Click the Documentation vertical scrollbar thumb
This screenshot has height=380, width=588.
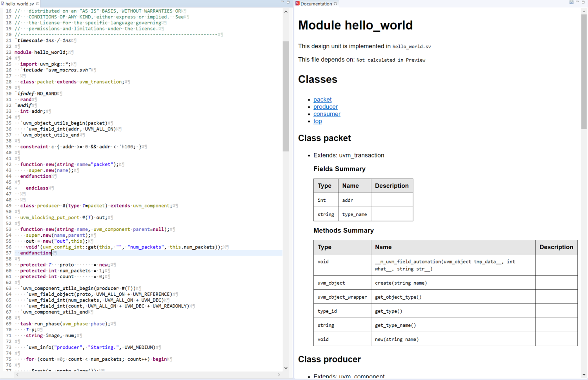click(x=584, y=71)
